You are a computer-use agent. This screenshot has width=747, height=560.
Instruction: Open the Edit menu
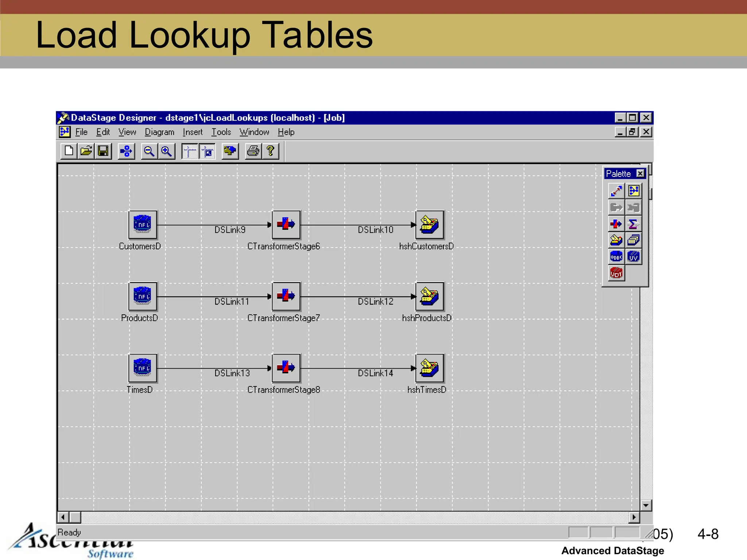point(103,132)
